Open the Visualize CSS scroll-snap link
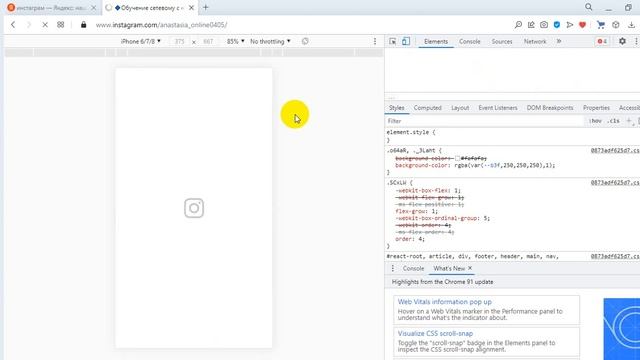 pos(435,333)
